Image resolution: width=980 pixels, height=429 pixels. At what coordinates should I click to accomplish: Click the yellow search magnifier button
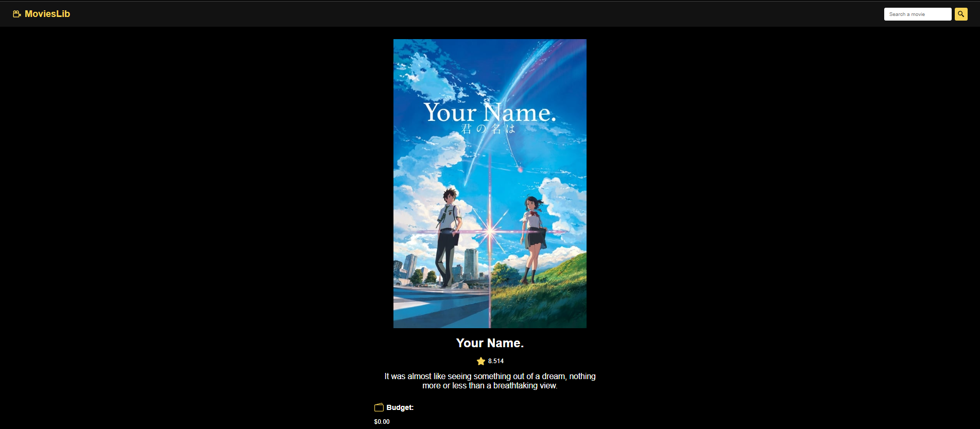961,14
